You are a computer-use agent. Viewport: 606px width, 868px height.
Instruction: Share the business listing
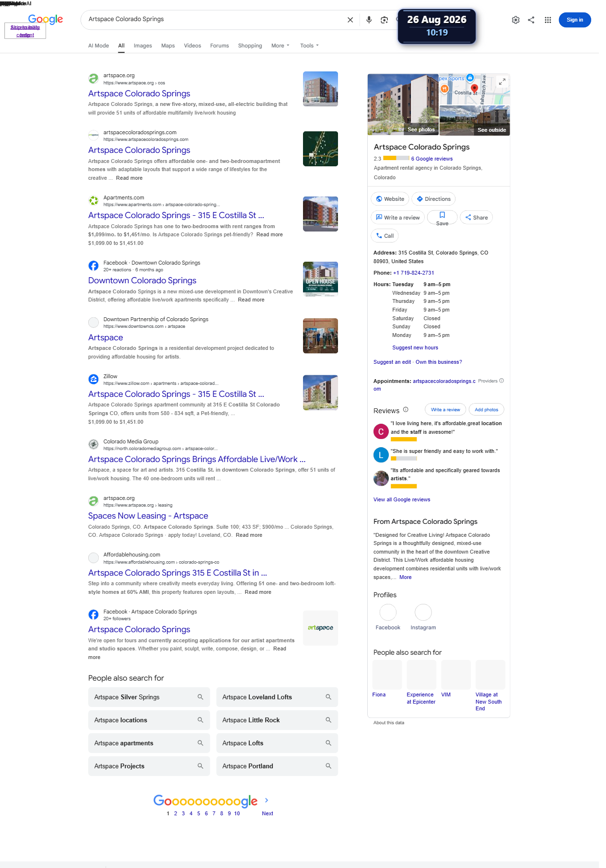coord(476,218)
